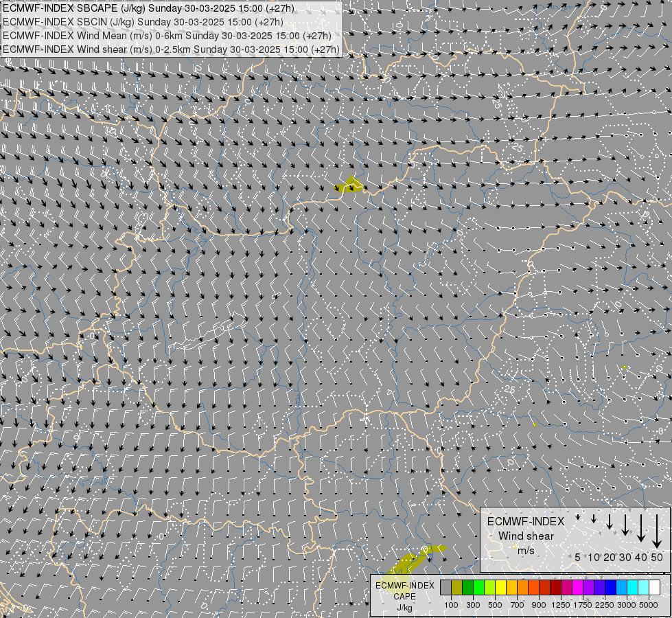Click the 'm/s' unit in wind shear legend

coord(526,551)
